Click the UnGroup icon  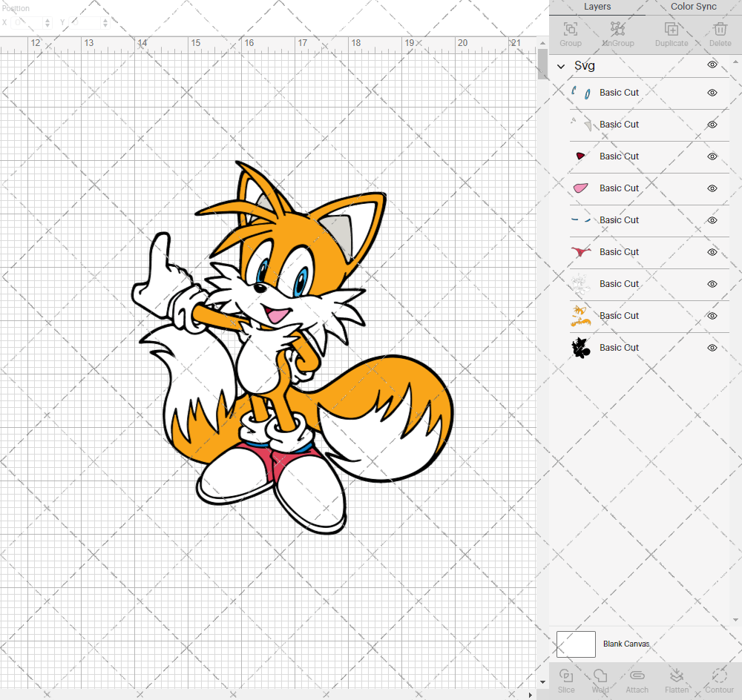617,30
